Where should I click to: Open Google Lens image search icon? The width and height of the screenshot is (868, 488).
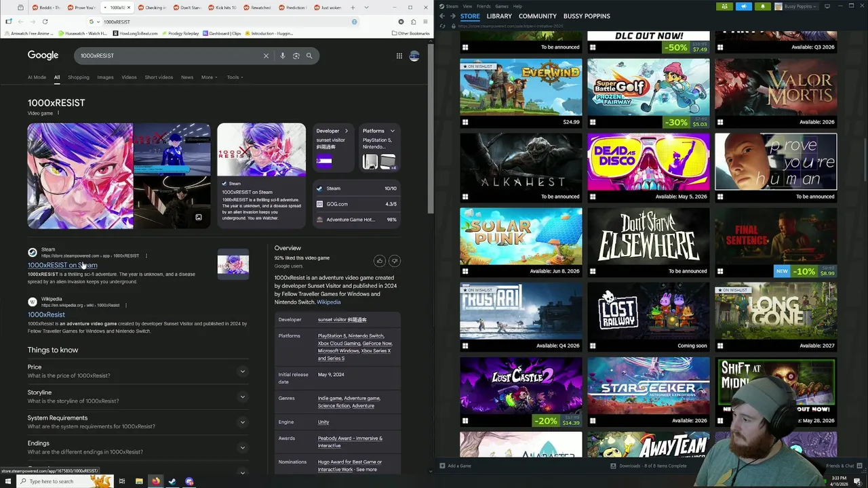296,56
